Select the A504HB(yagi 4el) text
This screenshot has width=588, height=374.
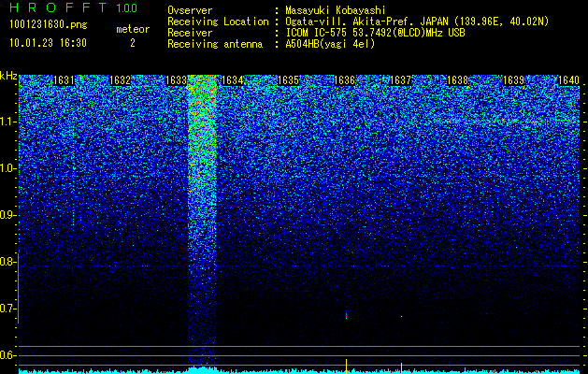coord(330,44)
